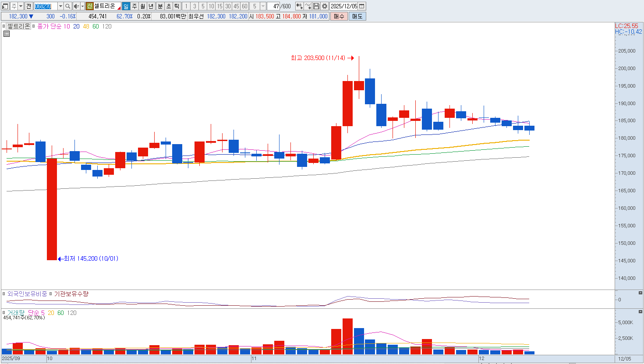Image resolution: width=644 pixels, height=364 pixels.
Task: Open chart settings gear icon
Action: [x=325, y=6]
